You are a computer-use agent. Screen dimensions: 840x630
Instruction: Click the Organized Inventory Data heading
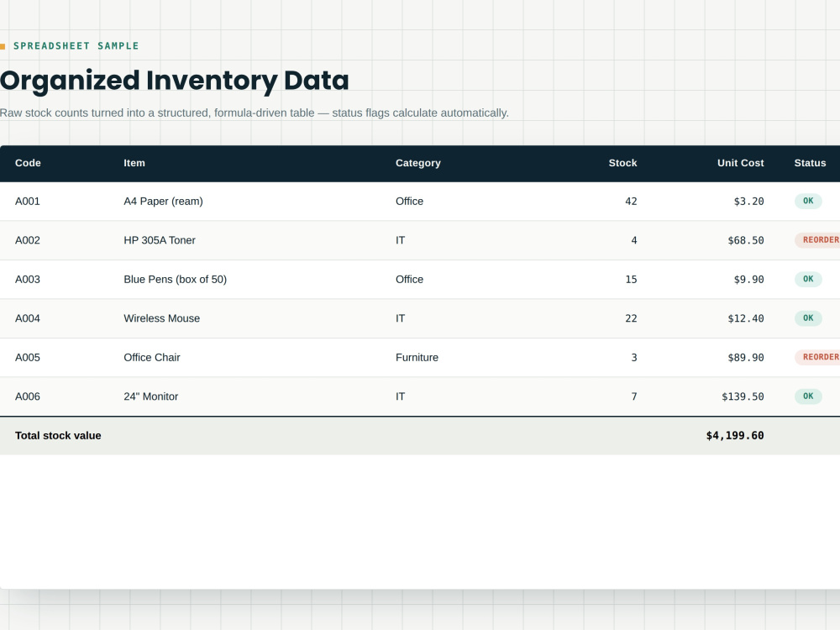(x=175, y=81)
